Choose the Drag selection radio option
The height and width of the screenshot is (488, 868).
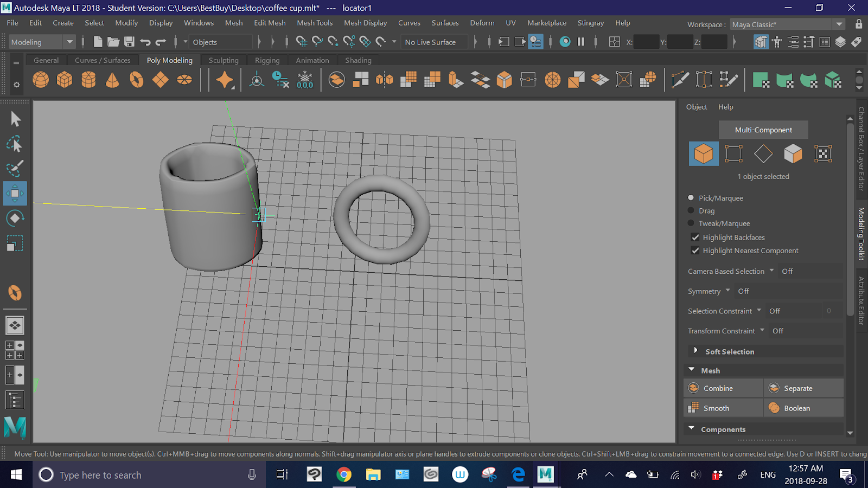[691, 210]
